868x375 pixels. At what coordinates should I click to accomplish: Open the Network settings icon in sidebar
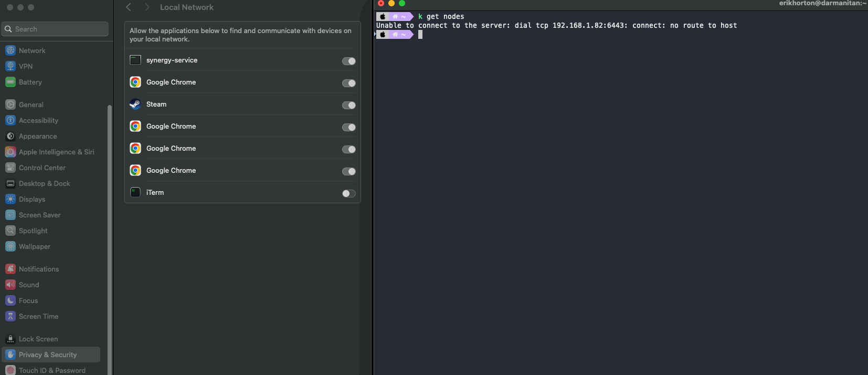pos(10,50)
